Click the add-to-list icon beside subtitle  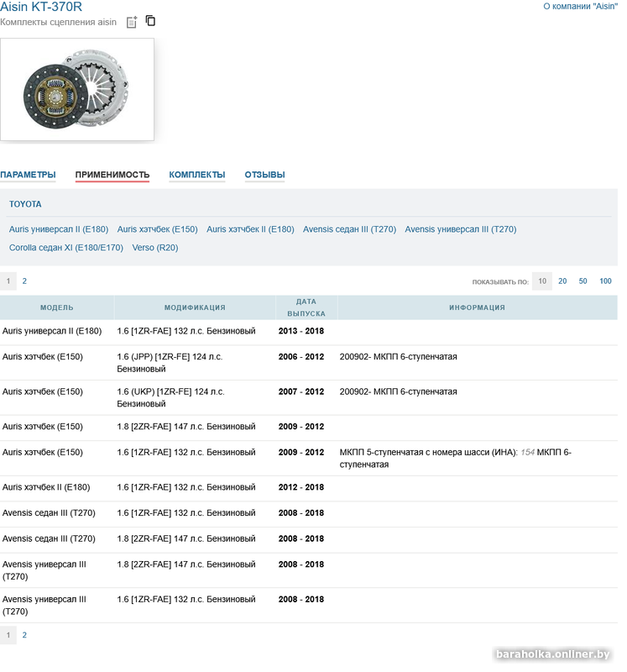[132, 22]
